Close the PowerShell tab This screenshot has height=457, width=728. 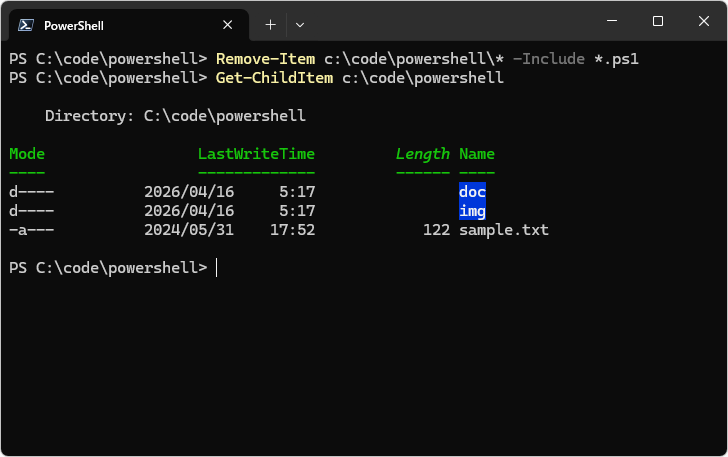228,25
